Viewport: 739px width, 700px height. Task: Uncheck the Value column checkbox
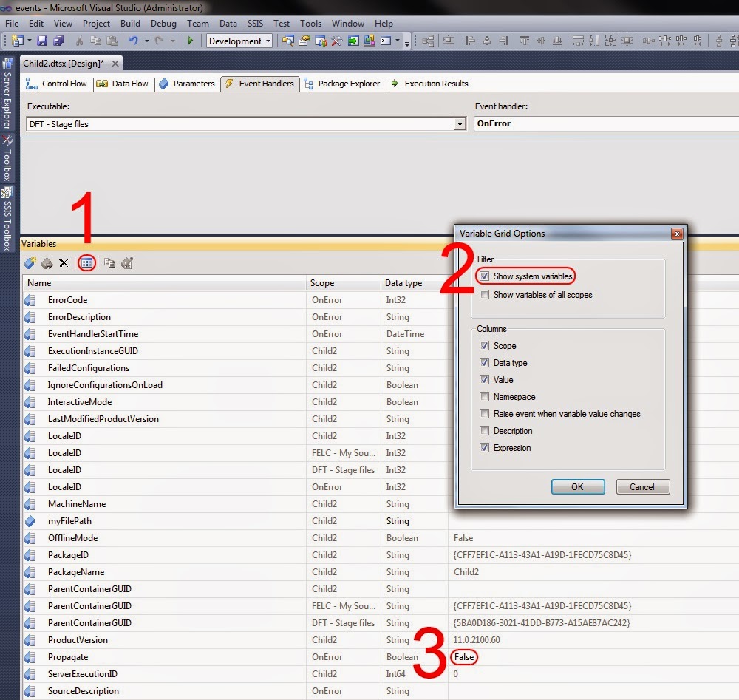(485, 379)
